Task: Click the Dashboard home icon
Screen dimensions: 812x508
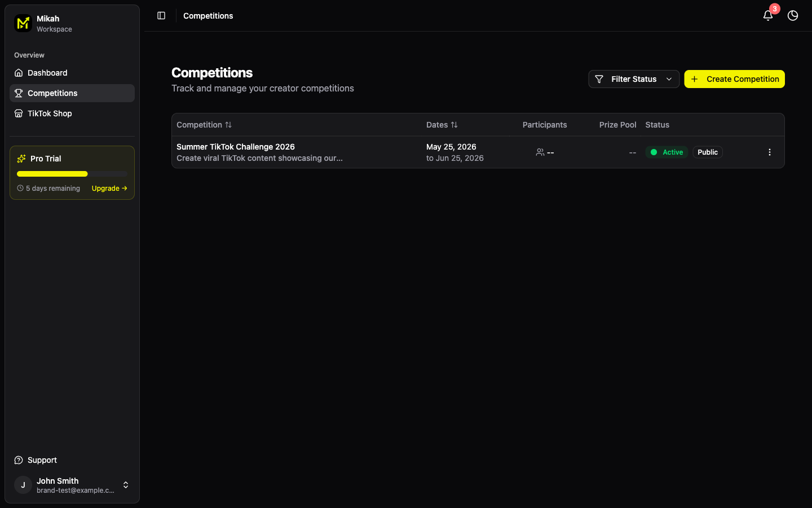Action: [19, 73]
